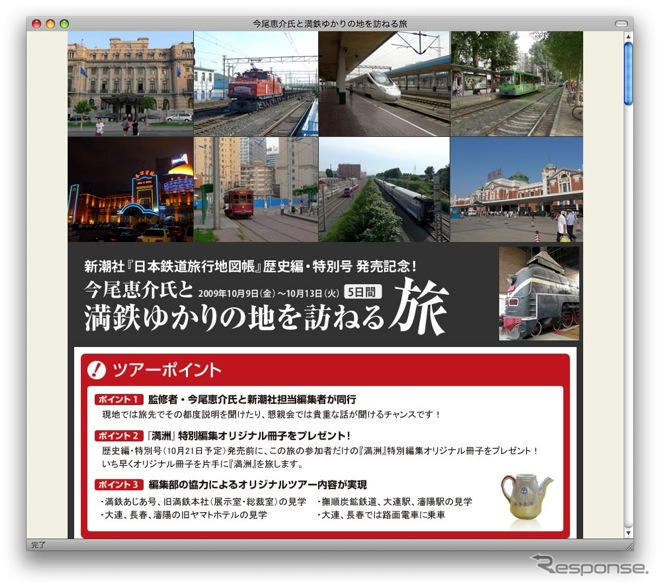Click the window resize grip in corner
The image size is (660, 587).
point(629,546)
